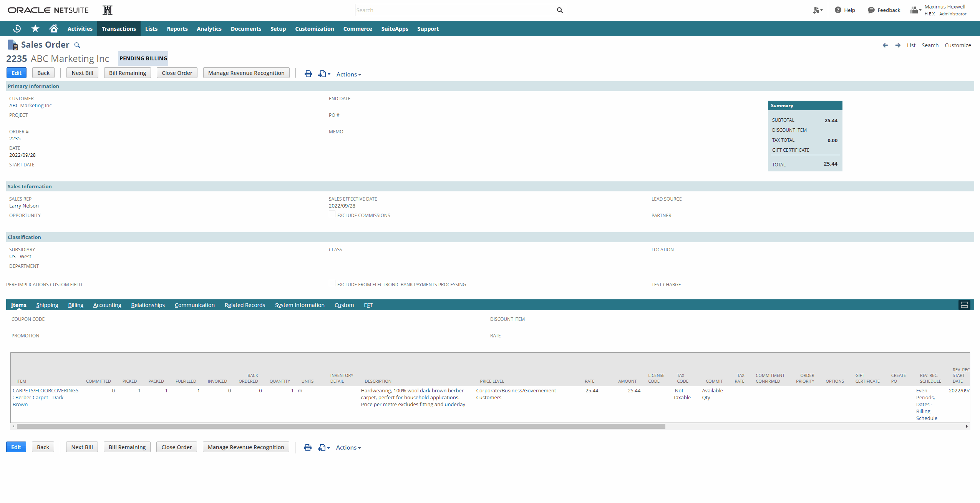Switch to the Custom subtab
The image size is (980, 503).
(x=344, y=305)
